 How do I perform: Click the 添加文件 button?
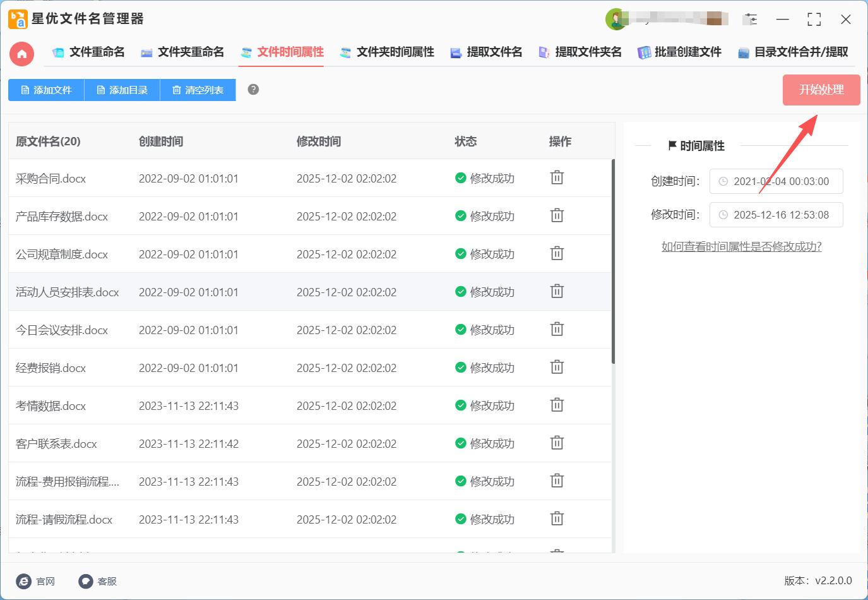click(x=46, y=90)
